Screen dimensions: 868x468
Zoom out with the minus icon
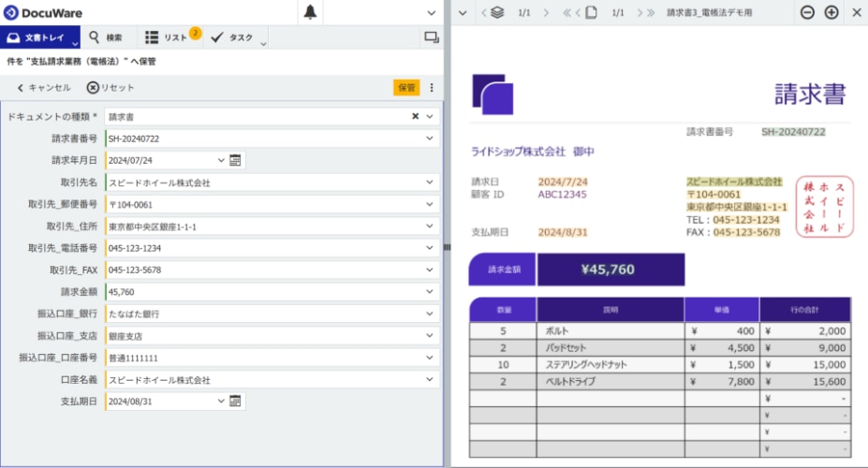click(807, 12)
